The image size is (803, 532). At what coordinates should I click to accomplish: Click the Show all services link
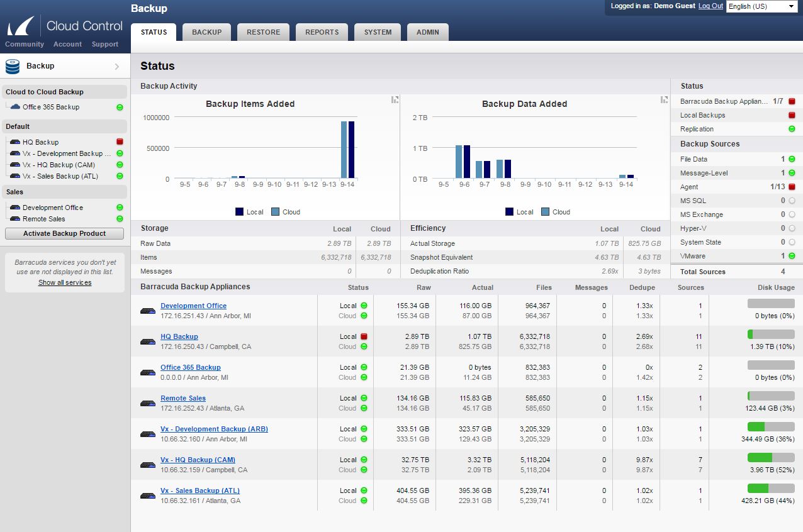coord(65,282)
